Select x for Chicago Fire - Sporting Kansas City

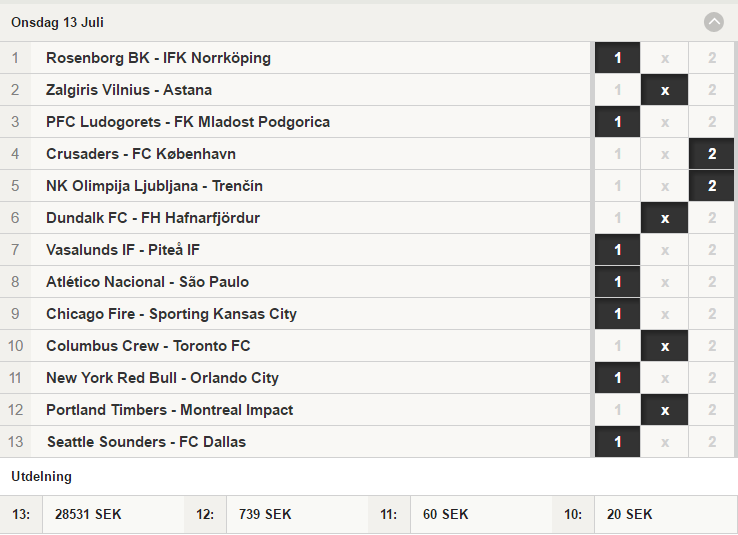664,314
